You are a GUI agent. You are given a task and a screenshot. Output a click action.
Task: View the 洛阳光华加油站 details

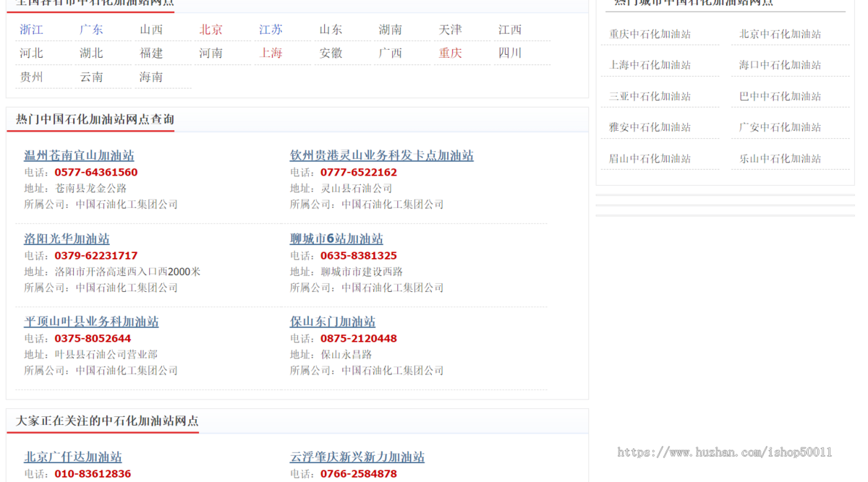(67, 238)
